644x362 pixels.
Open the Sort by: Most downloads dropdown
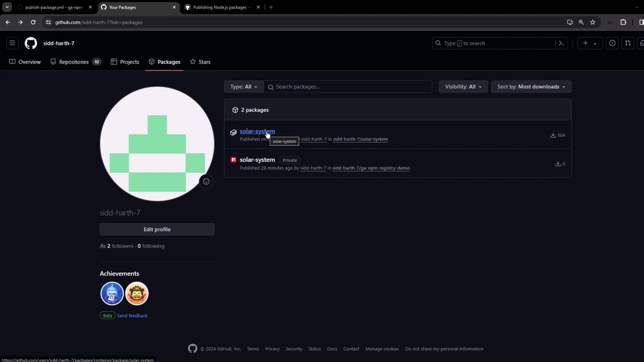531,86
